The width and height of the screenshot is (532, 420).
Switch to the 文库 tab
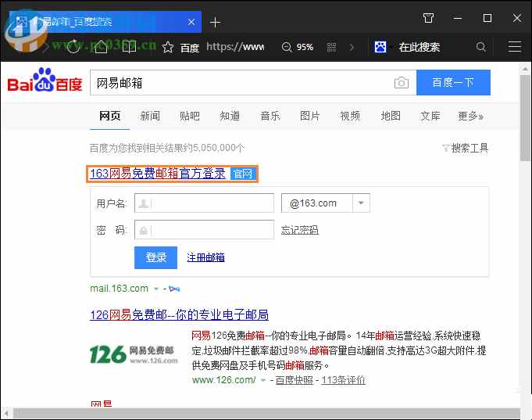(x=430, y=117)
